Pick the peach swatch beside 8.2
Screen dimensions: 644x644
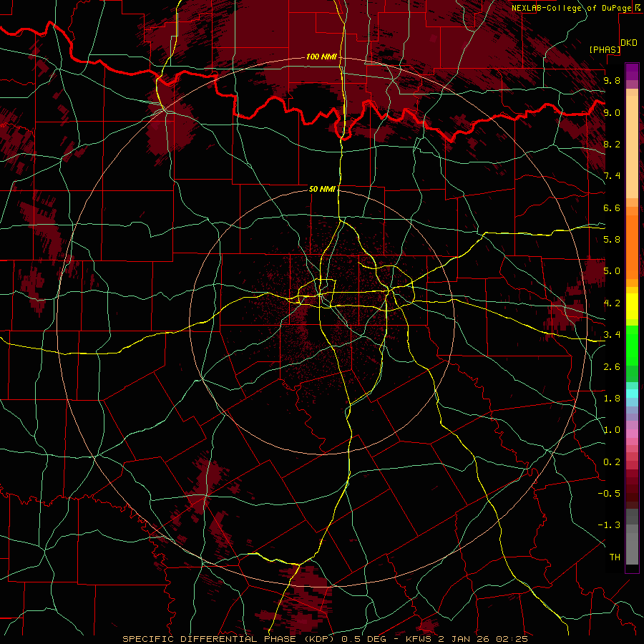pos(632,147)
